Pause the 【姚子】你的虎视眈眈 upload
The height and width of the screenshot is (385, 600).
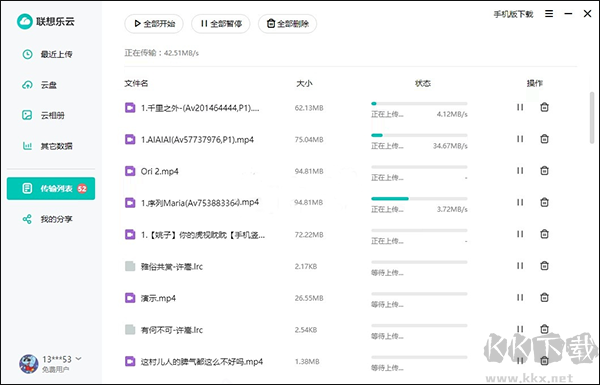pyautogui.click(x=520, y=234)
